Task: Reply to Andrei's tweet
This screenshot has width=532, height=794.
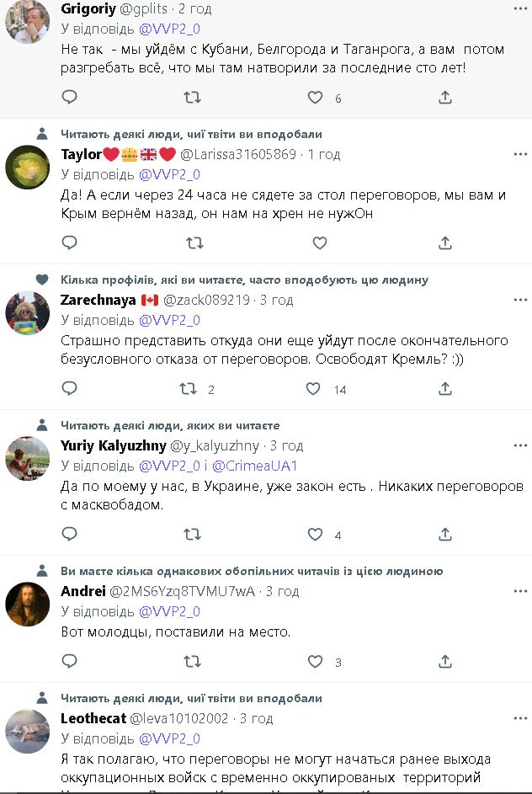Action: coord(70,662)
